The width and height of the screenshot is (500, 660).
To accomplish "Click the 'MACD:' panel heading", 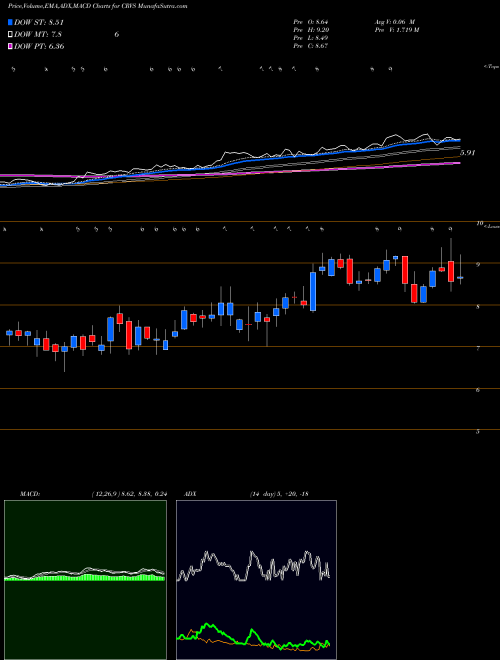I will [30, 494].
